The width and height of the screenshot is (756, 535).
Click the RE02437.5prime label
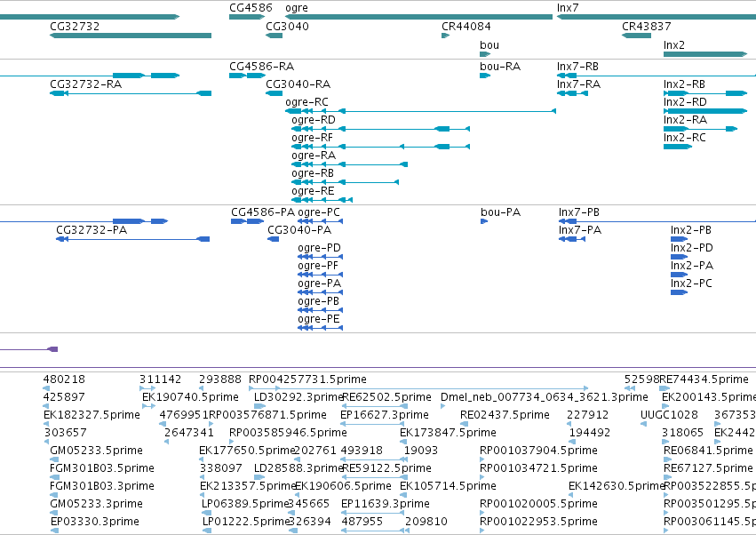[x=505, y=414]
